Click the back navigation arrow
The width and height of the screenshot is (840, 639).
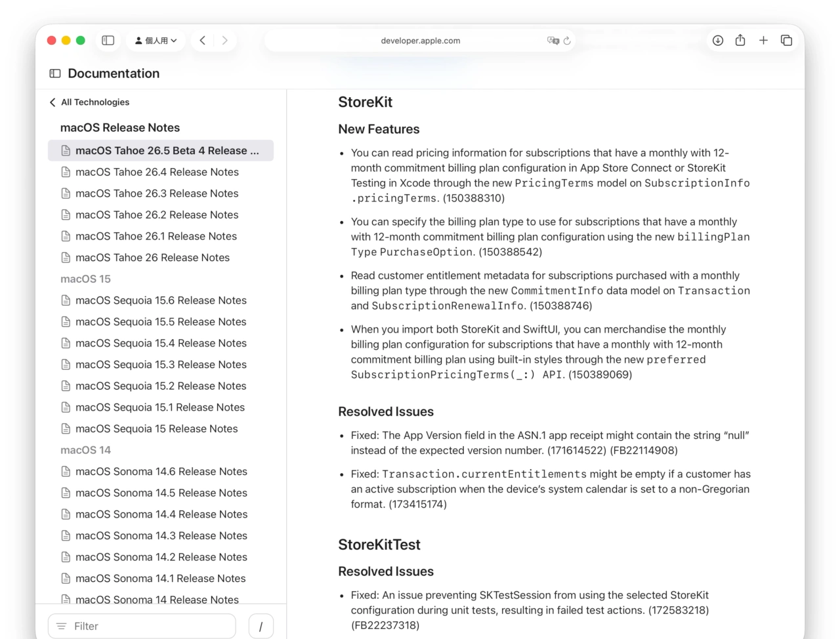202,40
